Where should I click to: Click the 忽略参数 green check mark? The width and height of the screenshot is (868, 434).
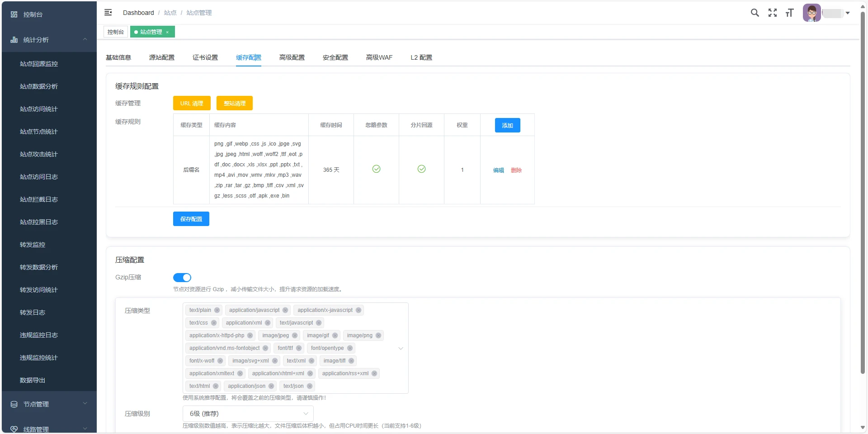click(376, 169)
